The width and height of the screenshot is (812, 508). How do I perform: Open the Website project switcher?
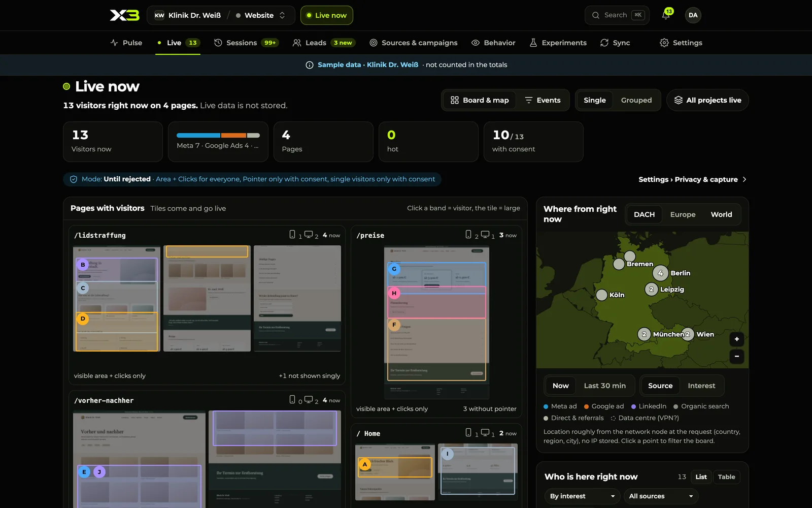(x=260, y=15)
